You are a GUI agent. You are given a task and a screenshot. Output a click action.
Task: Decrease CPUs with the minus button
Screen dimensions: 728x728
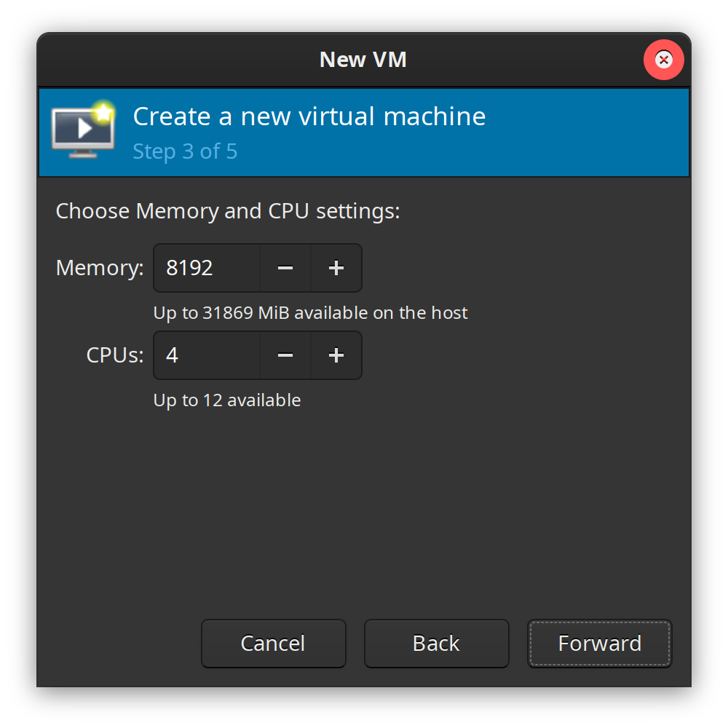click(285, 355)
